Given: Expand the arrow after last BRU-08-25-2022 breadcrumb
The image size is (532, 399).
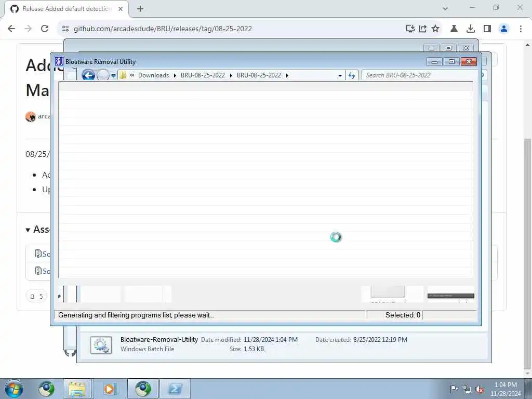Looking at the screenshot, I should point(287,76).
